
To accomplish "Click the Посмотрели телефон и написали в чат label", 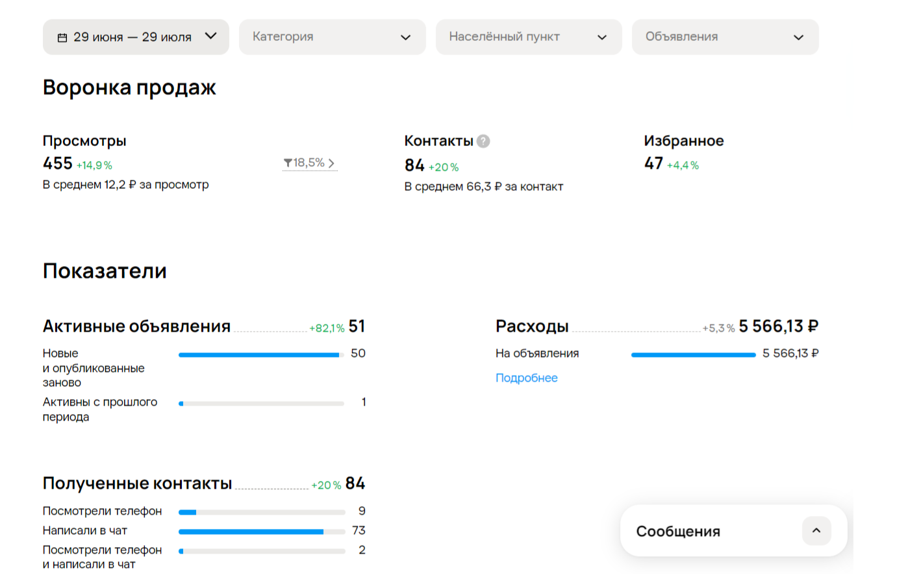I will [x=103, y=557].
